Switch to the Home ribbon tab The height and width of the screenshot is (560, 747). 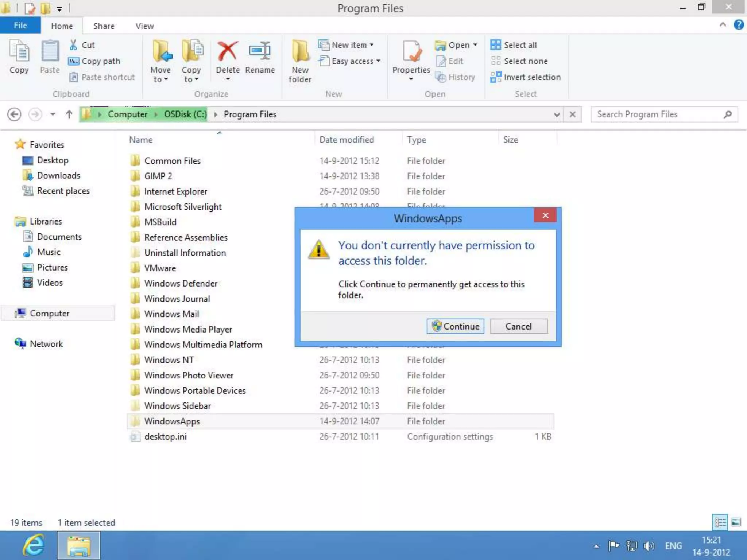pos(62,26)
